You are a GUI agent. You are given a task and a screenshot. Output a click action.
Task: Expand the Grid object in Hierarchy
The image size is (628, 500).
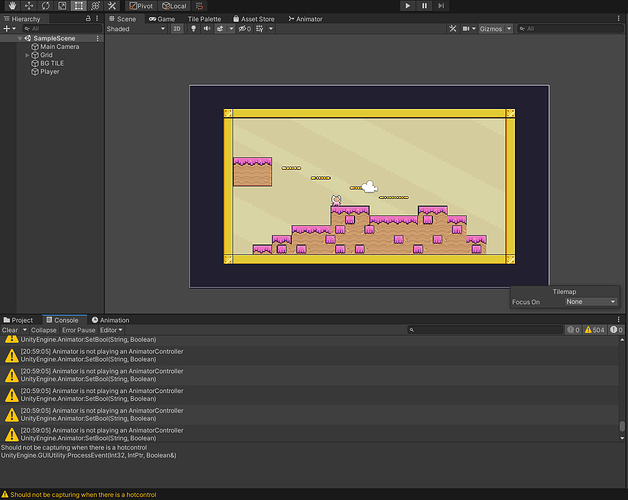click(x=27, y=55)
